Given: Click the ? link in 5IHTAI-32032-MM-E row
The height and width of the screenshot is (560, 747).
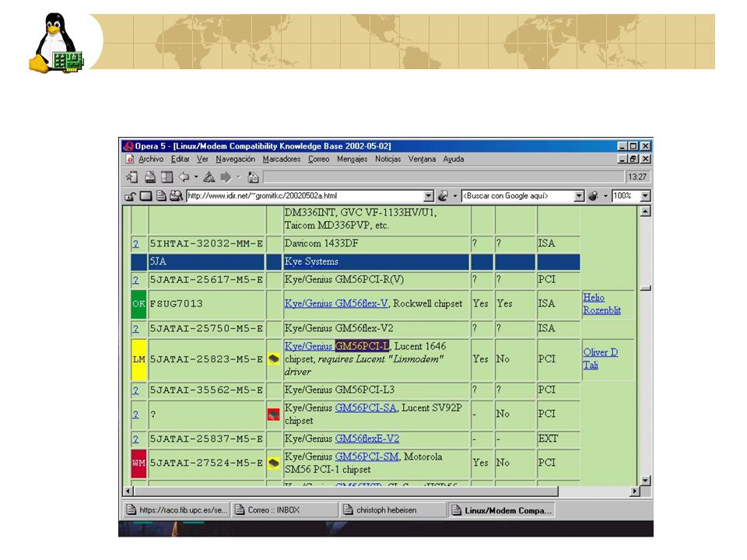Looking at the screenshot, I should [135, 243].
